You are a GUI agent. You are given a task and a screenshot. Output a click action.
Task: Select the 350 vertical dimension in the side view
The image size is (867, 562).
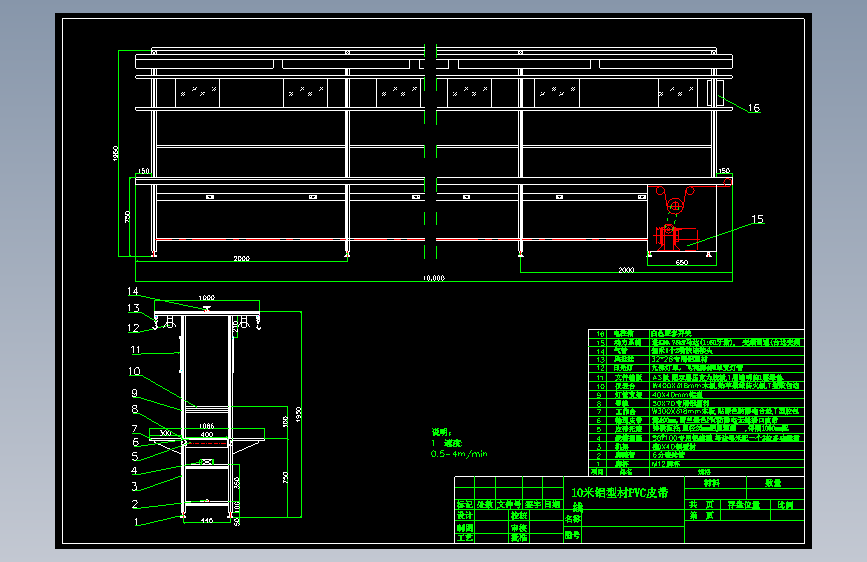pyautogui.click(x=237, y=483)
